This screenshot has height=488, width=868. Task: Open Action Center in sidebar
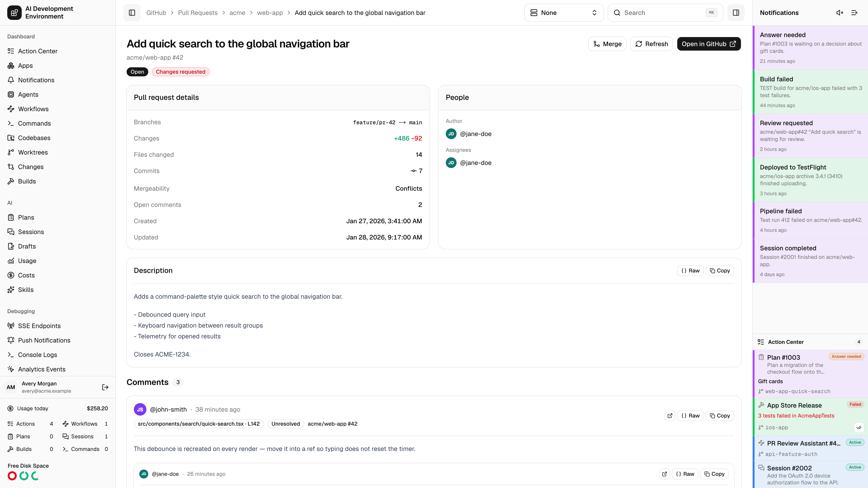coord(58,51)
